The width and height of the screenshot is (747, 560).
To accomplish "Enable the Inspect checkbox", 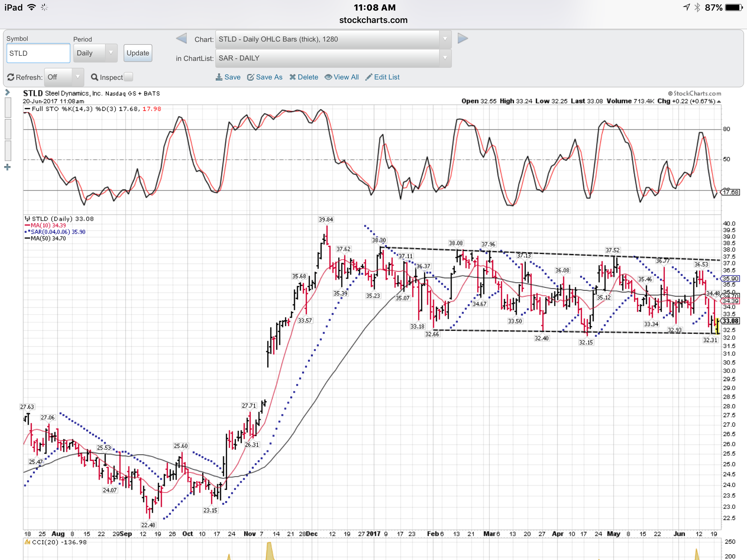I will point(128,77).
